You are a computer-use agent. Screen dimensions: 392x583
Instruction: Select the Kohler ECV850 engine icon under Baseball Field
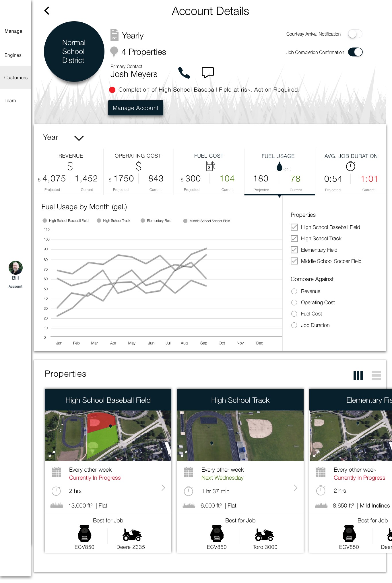84,534
